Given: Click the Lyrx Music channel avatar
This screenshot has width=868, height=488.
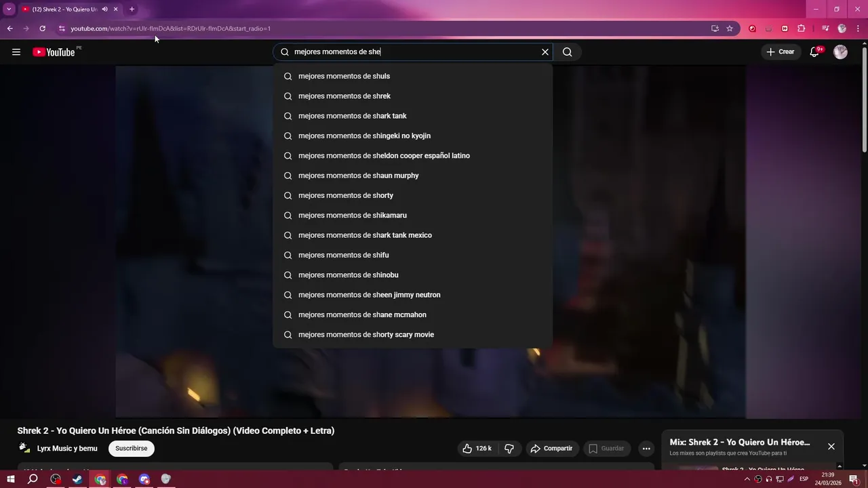Looking at the screenshot, I should 24,448.
